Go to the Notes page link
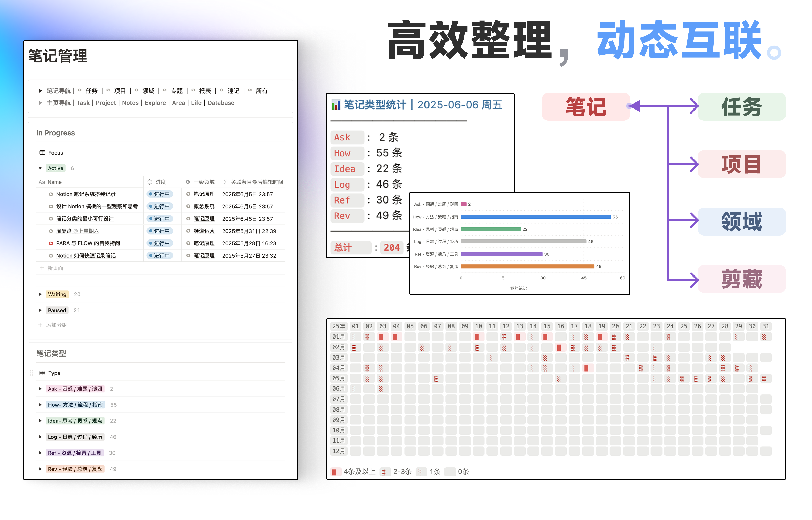812x520 pixels. 130,103
